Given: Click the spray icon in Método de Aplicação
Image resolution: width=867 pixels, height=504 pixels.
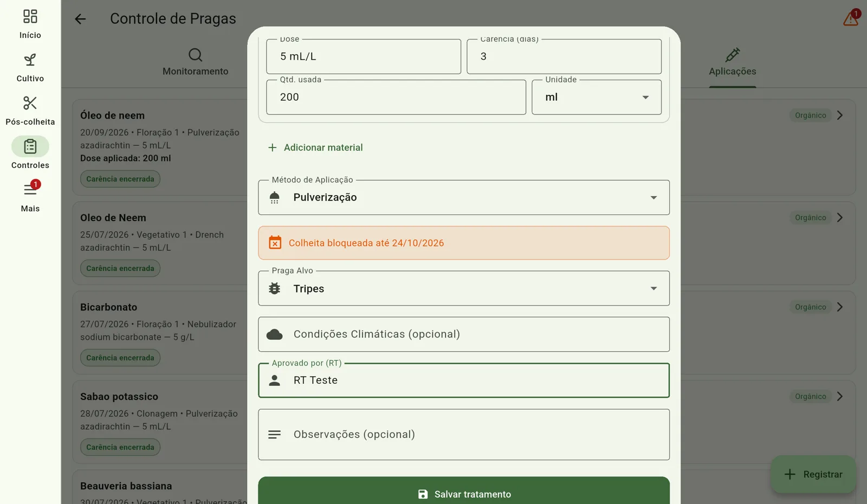Looking at the screenshot, I should coord(275,197).
